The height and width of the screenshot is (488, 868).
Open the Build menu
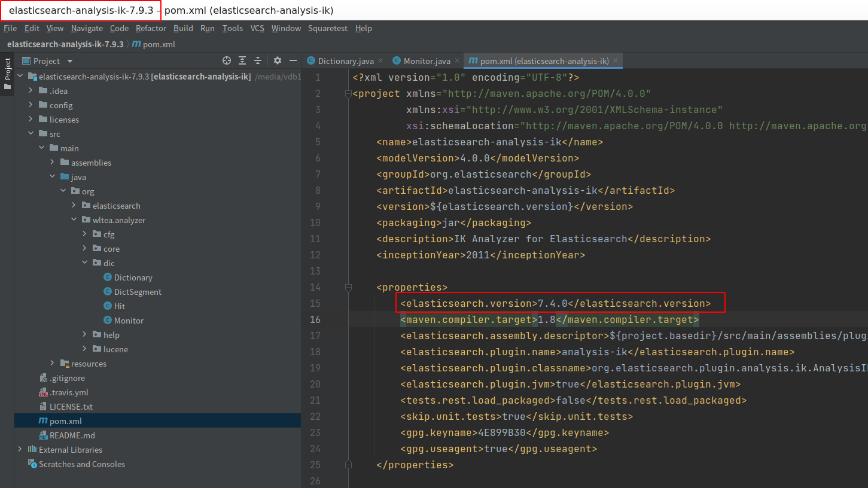[x=183, y=28]
